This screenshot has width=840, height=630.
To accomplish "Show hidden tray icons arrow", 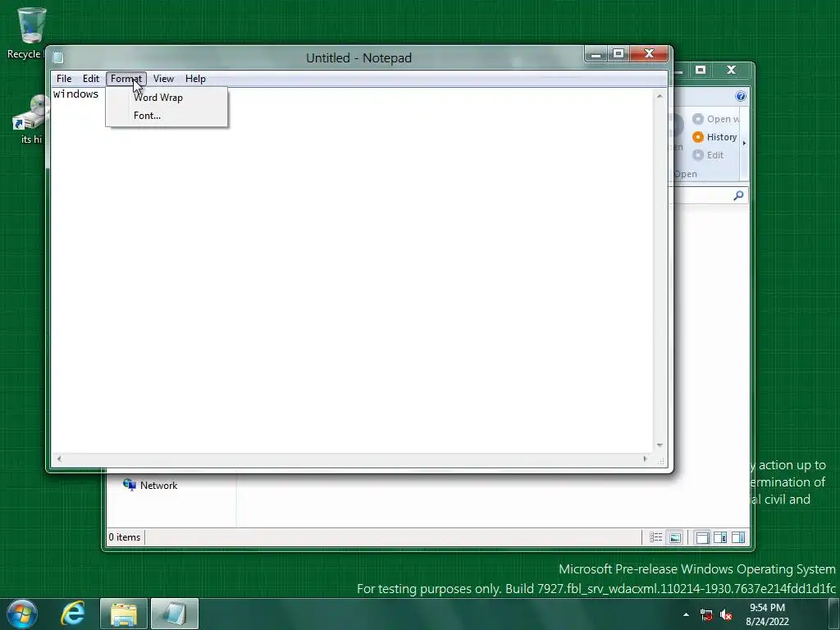I will (686, 614).
